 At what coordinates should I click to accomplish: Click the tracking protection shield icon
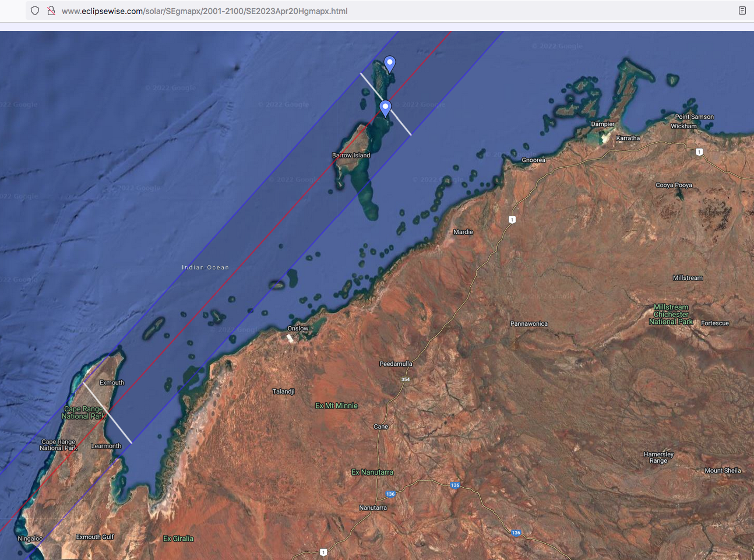click(35, 10)
